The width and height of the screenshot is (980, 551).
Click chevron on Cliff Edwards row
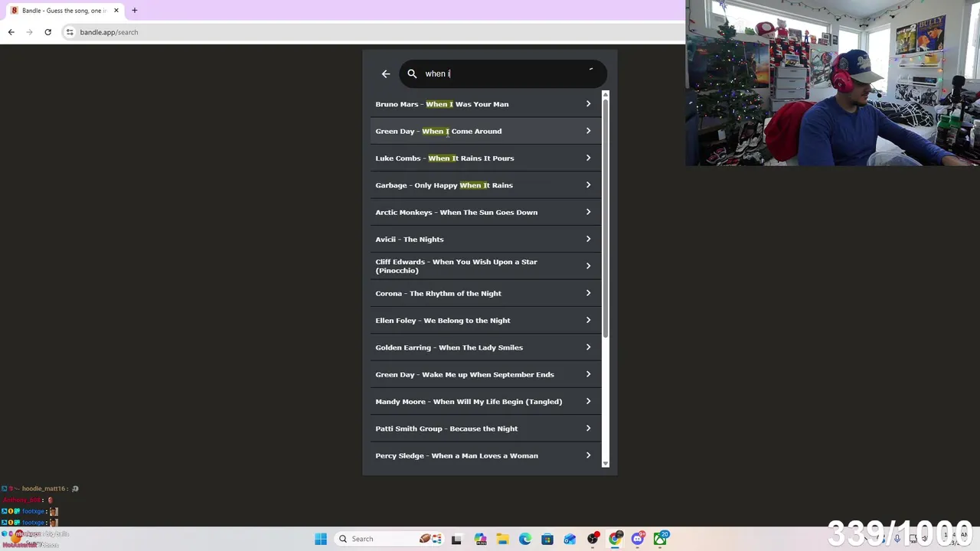[x=588, y=266]
